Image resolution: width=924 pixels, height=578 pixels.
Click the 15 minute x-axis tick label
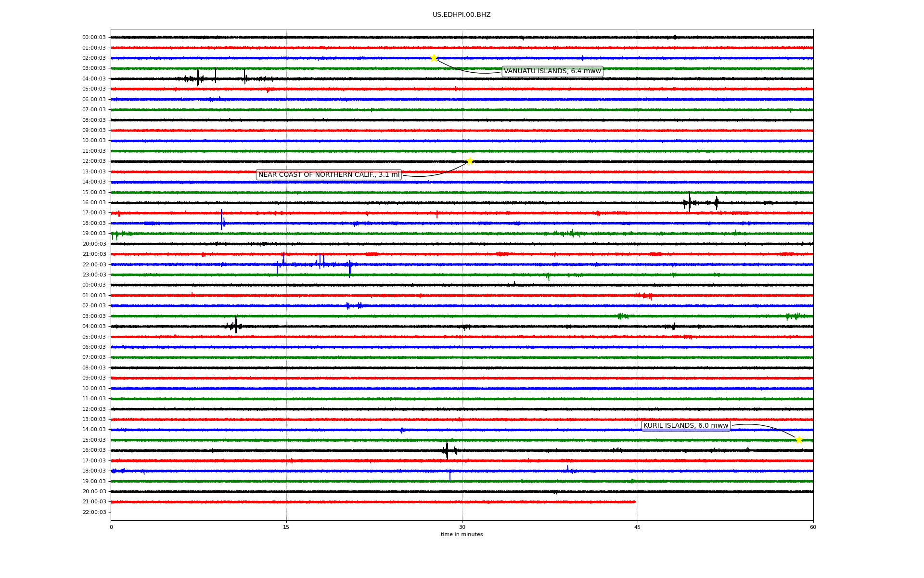point(286,527)
